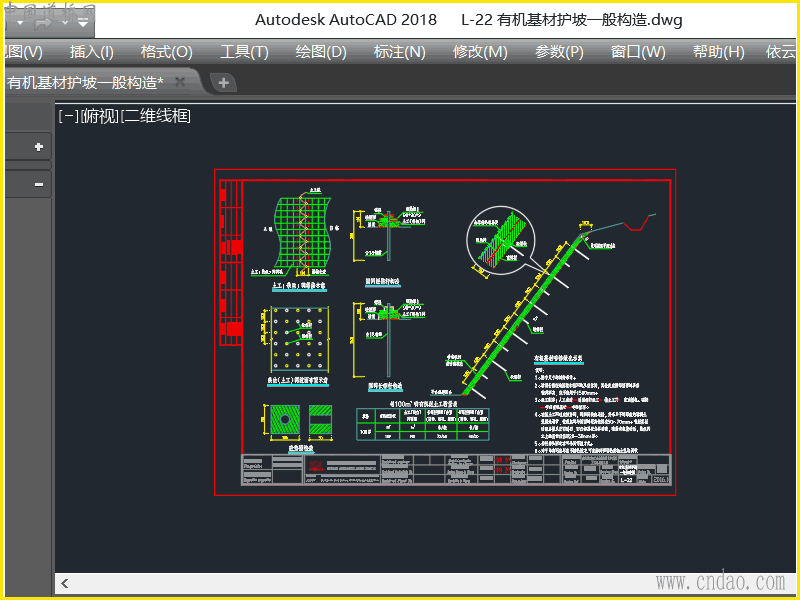The image size is (800, 600).
Task: Open the Redo history dropdown arrow
Action: tap(65, 23)
